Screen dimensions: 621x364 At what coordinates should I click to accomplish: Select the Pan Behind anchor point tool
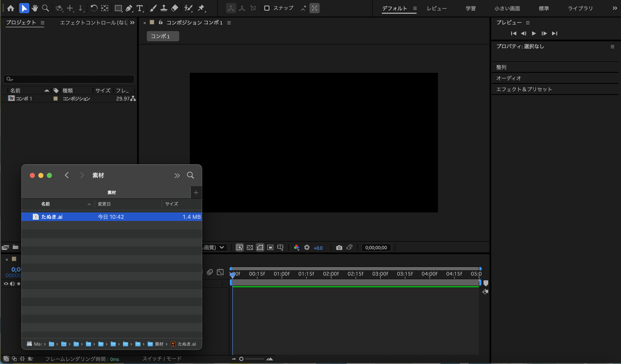coord(105,8)
